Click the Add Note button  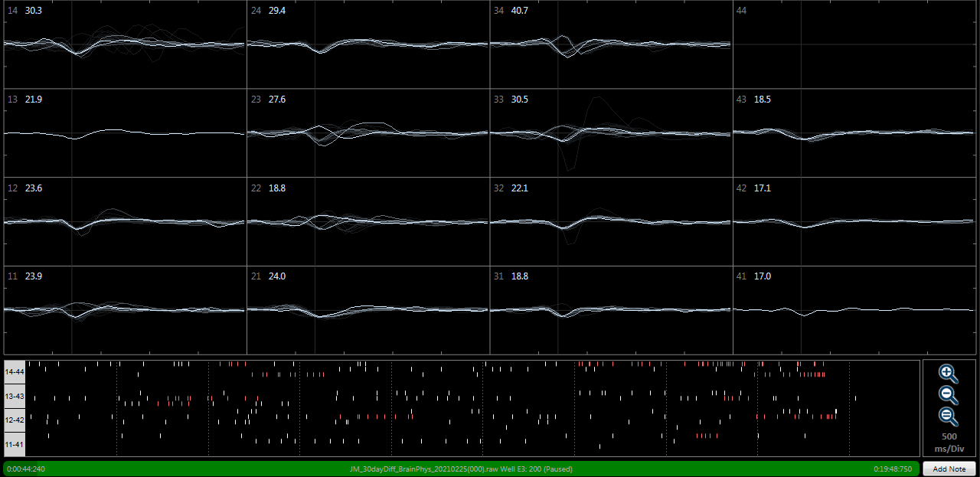pos(949,469)
